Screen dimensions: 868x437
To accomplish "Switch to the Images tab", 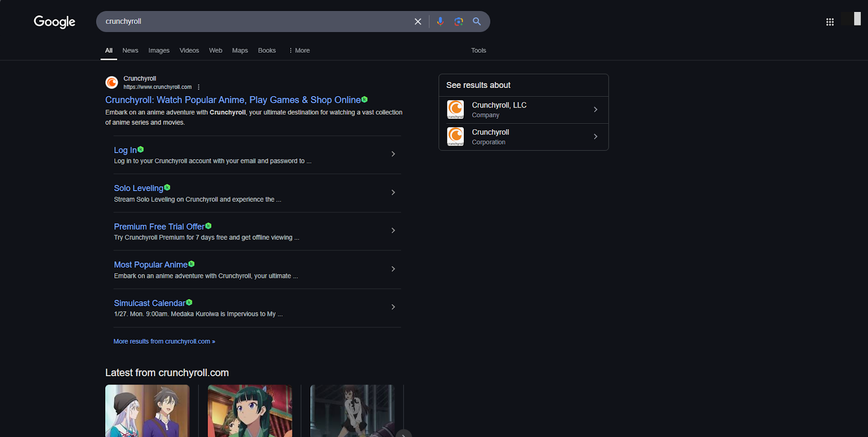I will [x=159, y=50].
